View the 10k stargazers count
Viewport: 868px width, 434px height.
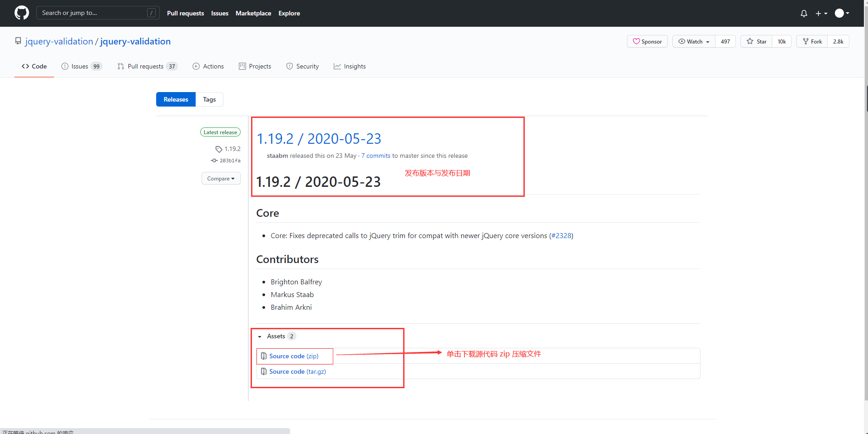(782, 41)
